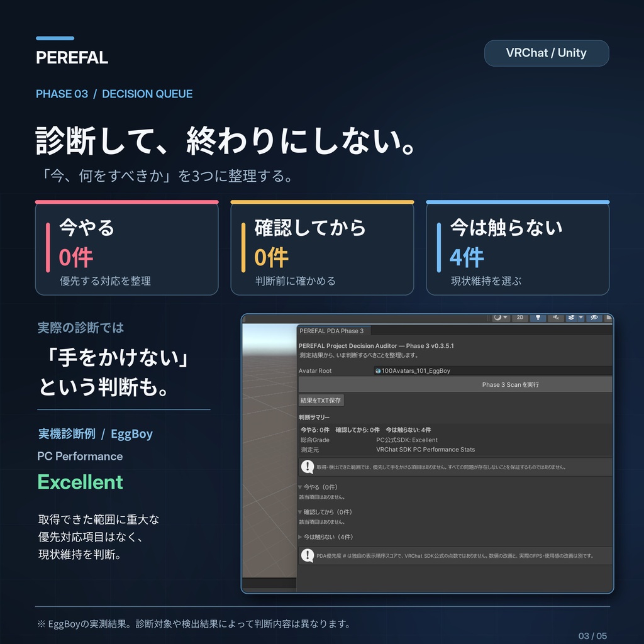Click the 総合Grade label
Viewport: 644px width, 644px height.
[315, 440]
